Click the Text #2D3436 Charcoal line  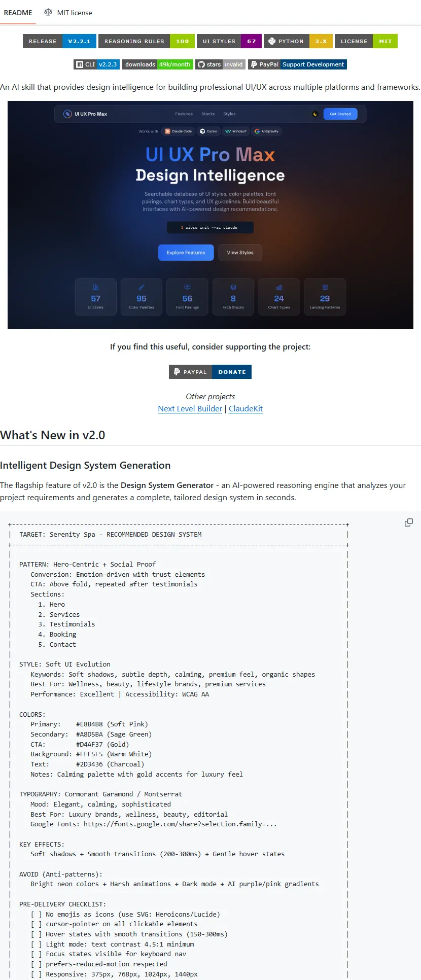tap(87, 764)
